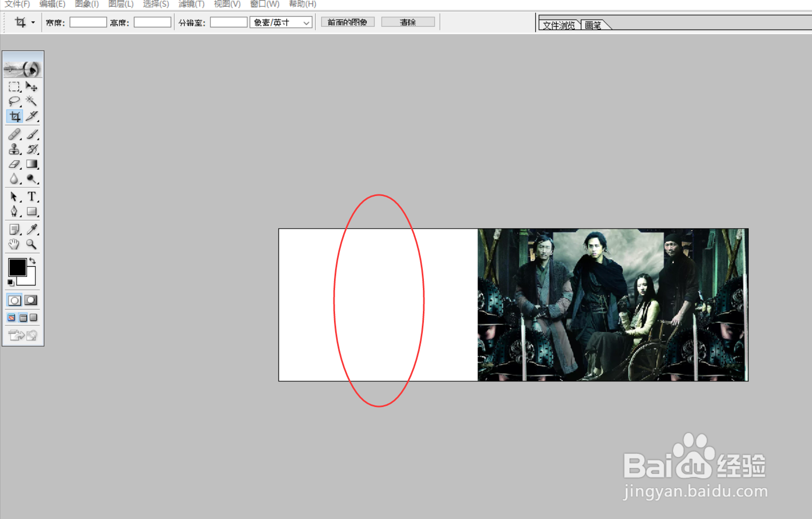Select the Gradient tool
The width and height of the screenshot is (812, 519).
pyautogui.click(x=32, y=164)
